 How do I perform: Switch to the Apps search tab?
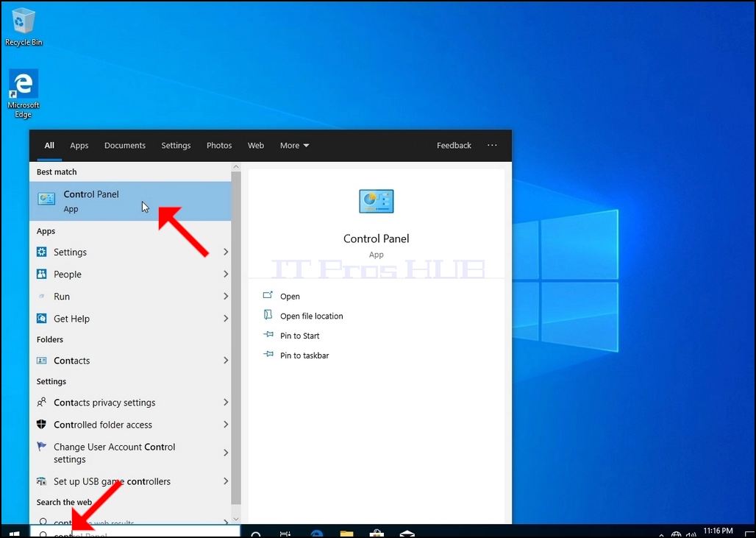pos(79,145)
